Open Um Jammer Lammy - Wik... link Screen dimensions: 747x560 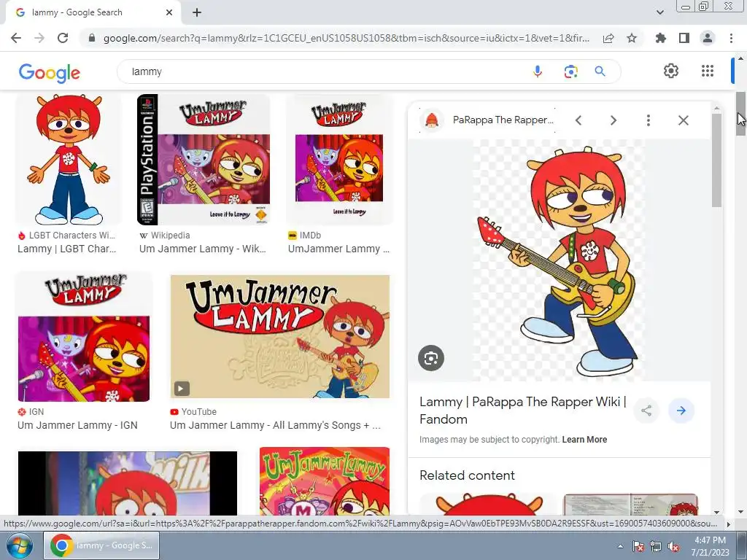pos(203,249)
